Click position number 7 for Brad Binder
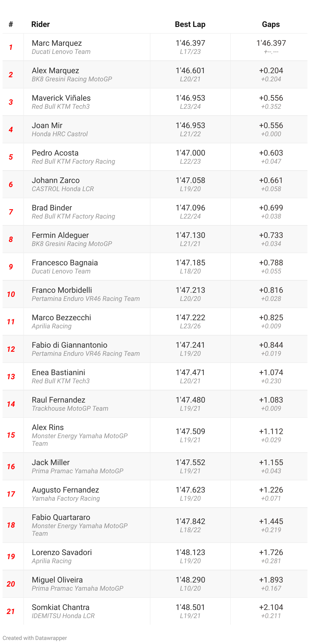Screen dimensions: 310x644 [x=11, y=212]
